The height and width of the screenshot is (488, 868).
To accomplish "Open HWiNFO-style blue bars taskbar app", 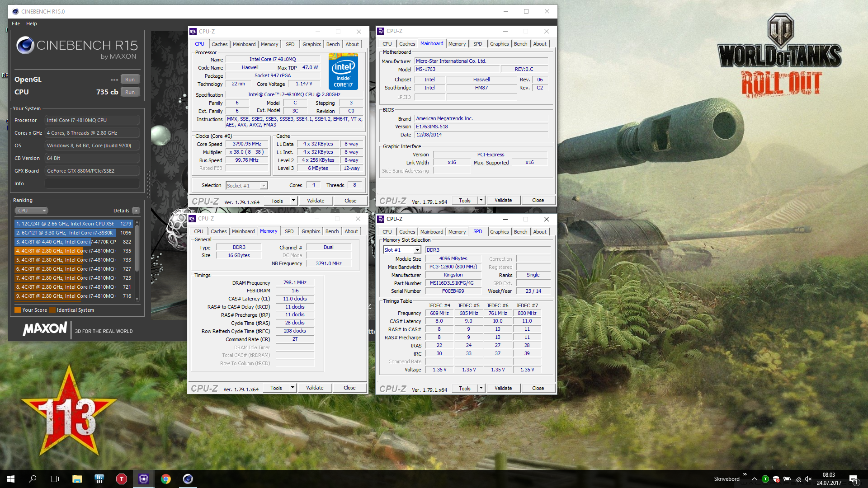I will tap(99, 479).
